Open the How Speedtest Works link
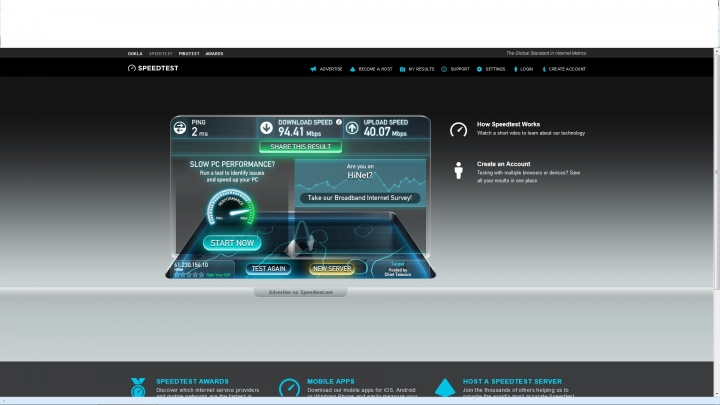Viewport: 720px width, 405px height. (x=508, y=124)
